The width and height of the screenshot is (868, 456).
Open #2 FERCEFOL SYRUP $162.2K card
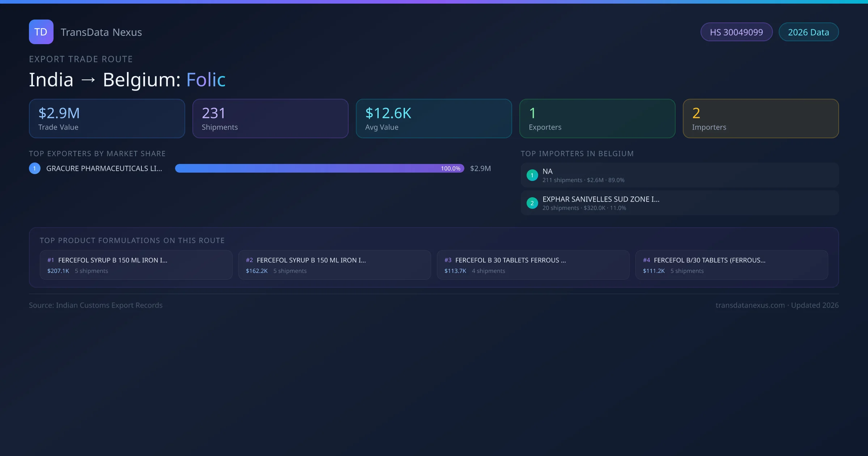click(335, 265)
